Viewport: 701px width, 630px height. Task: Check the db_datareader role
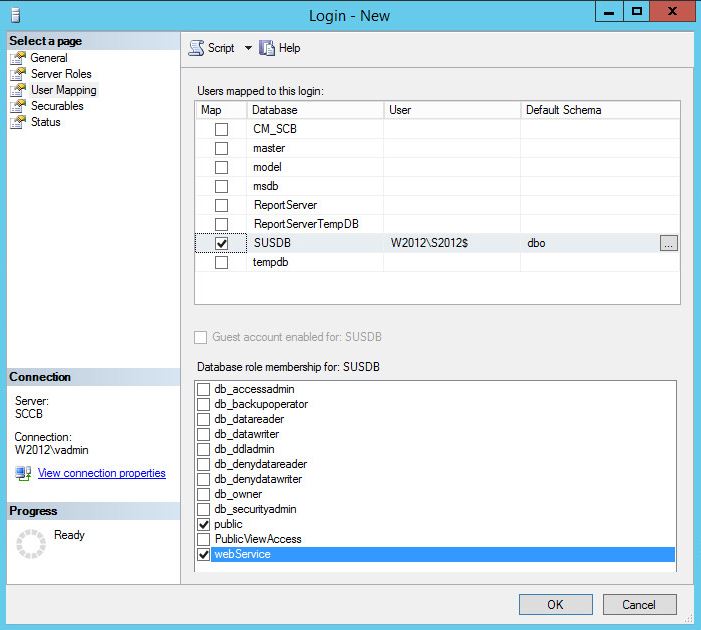[203, 419]
